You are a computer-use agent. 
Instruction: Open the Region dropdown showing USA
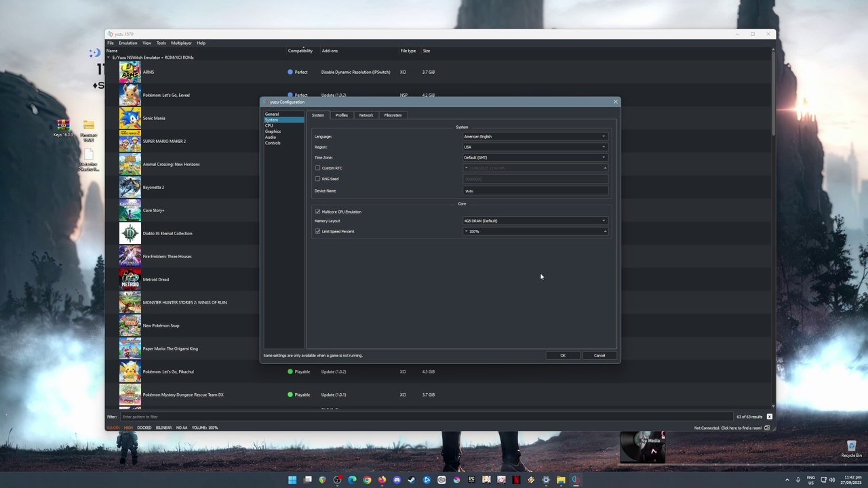point(535,147)
